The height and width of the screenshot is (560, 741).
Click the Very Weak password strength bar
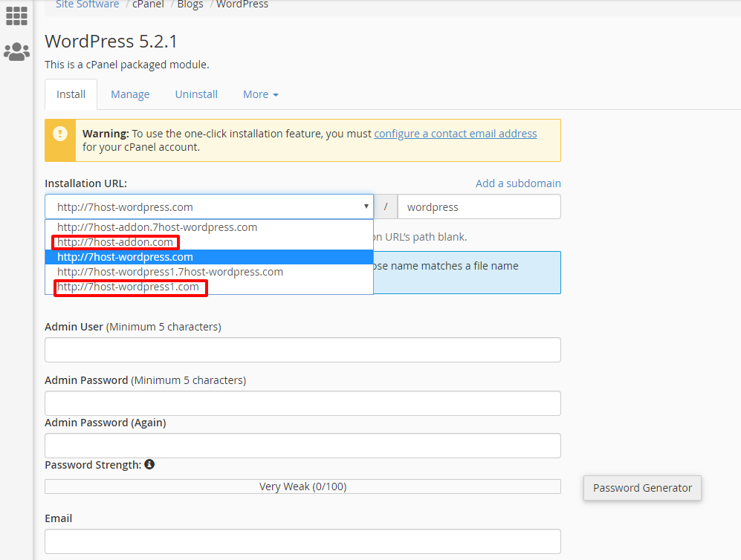(x=303, y=486)
